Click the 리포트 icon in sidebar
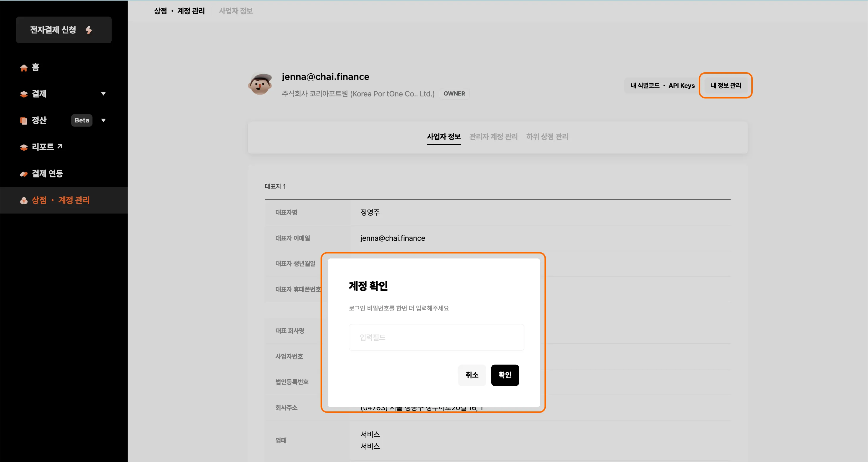Viewport: 868px width, 462px height. coord(24,147)
